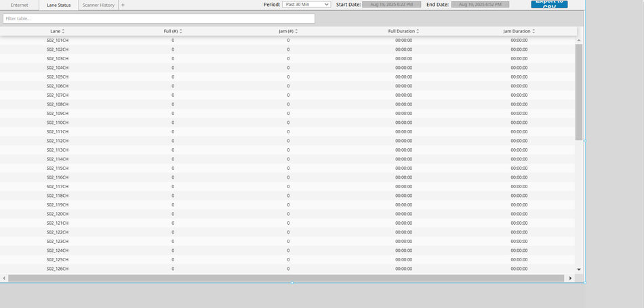The height and width of the screenshot is (308, 644).
Task: Select the S02_110CH lane row
Action: 58,123
